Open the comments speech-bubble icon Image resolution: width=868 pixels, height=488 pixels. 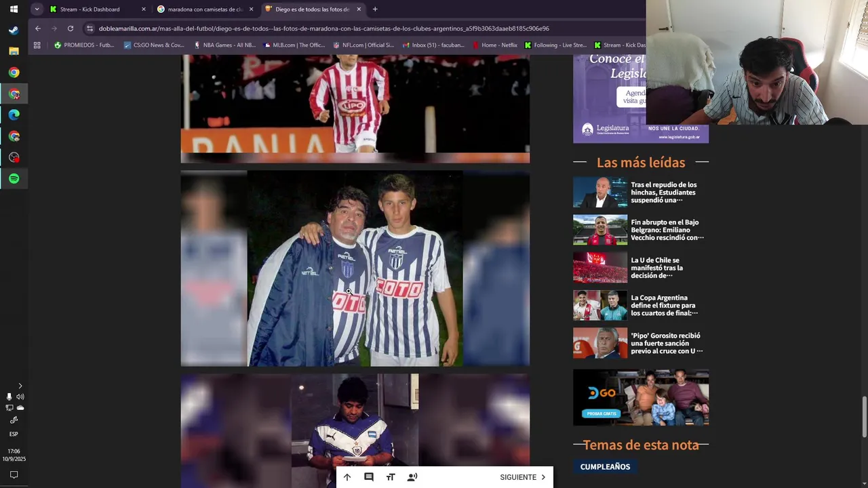(369, 477)
